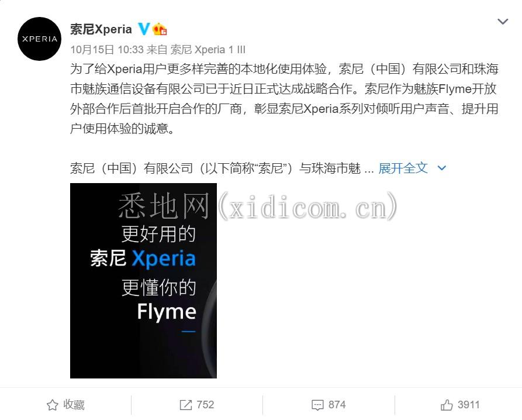Like the post with thumbs-up icon
Image resolution: width=522 pixels, height=420 pixels.
point(447,405)
